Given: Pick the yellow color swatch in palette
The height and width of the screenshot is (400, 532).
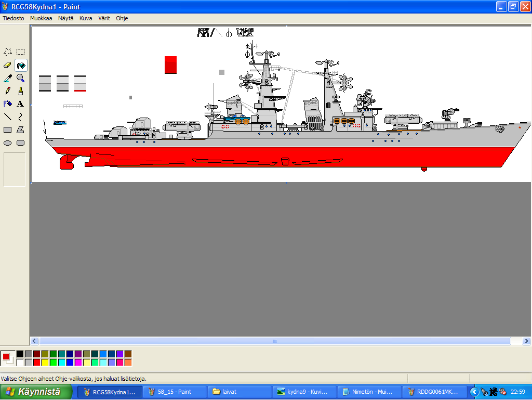Looking at the screenshot, I should 45,362.
